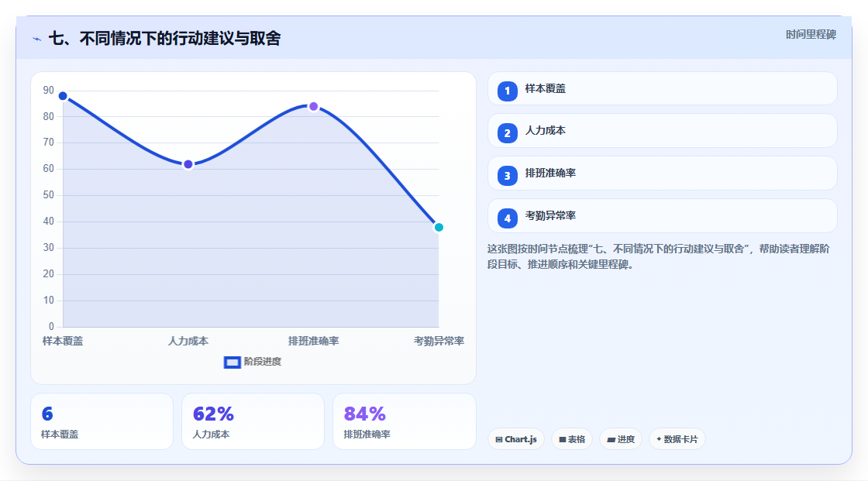Click the 62% 人力成本 stat card
This screenshot has width=868, height=481.
tap(253, 422)
